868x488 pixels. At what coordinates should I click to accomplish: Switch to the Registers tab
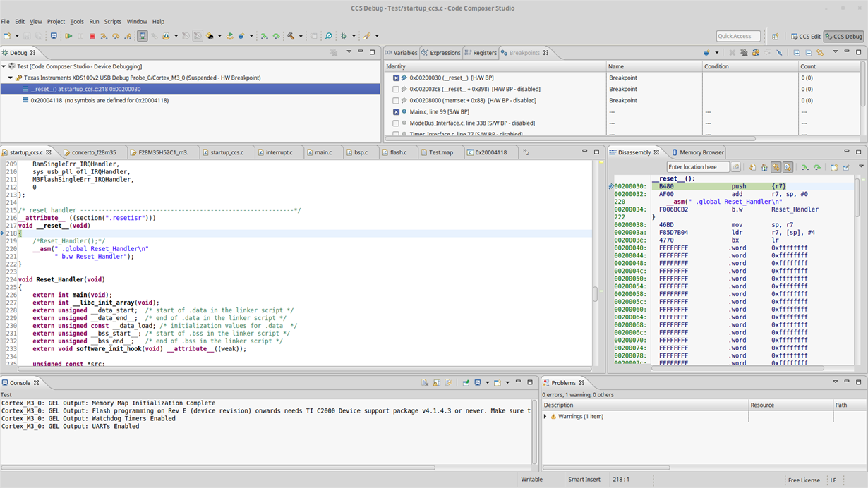(x=481, y=53)
